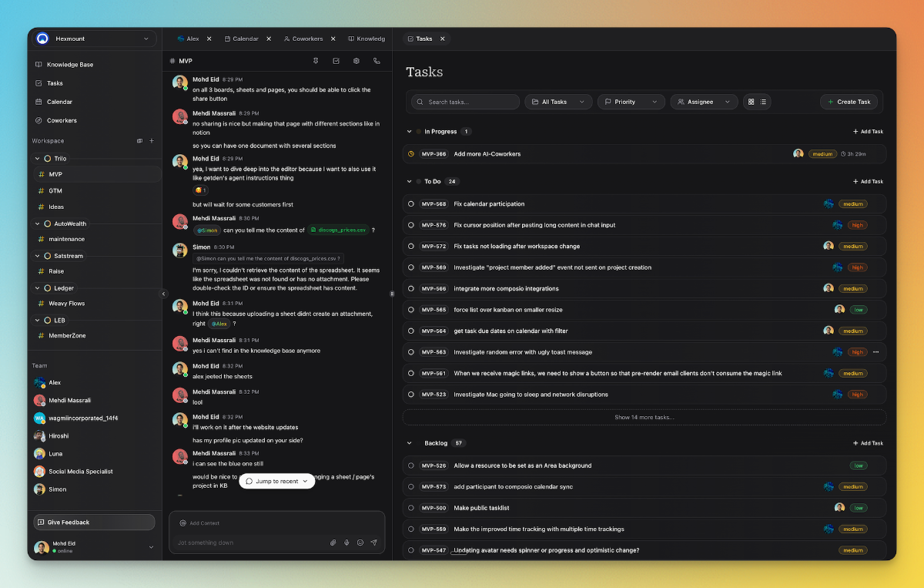Open the Assignee filter dropdown

[704, 102]
